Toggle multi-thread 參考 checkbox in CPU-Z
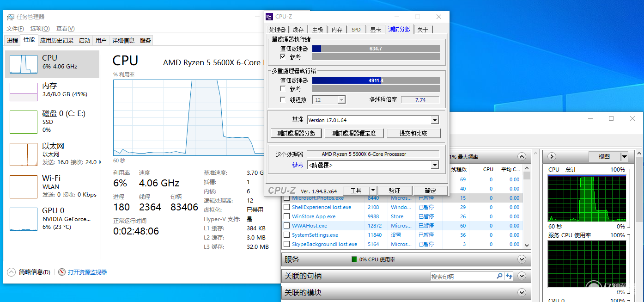 click(283, 88)
